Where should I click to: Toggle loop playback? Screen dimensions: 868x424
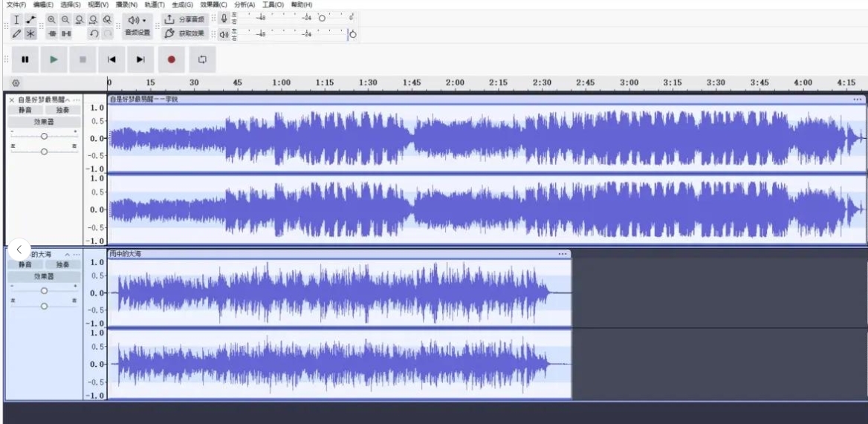click(202, 59)
